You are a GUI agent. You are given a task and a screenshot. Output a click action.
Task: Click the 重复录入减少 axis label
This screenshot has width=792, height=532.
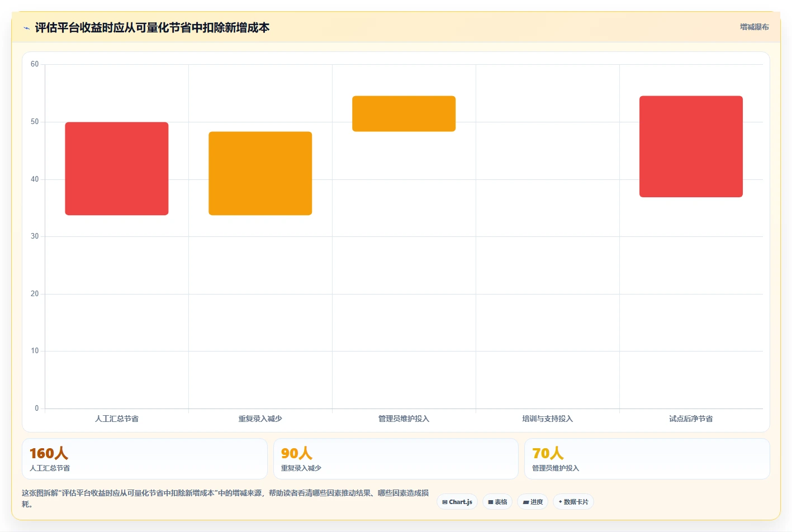point(260,419)
